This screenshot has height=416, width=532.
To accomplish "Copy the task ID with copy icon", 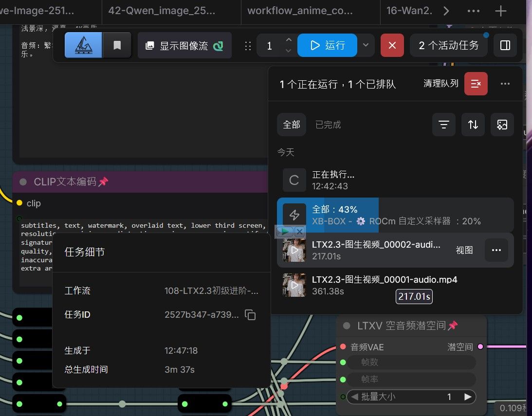I will click(250, 315).
